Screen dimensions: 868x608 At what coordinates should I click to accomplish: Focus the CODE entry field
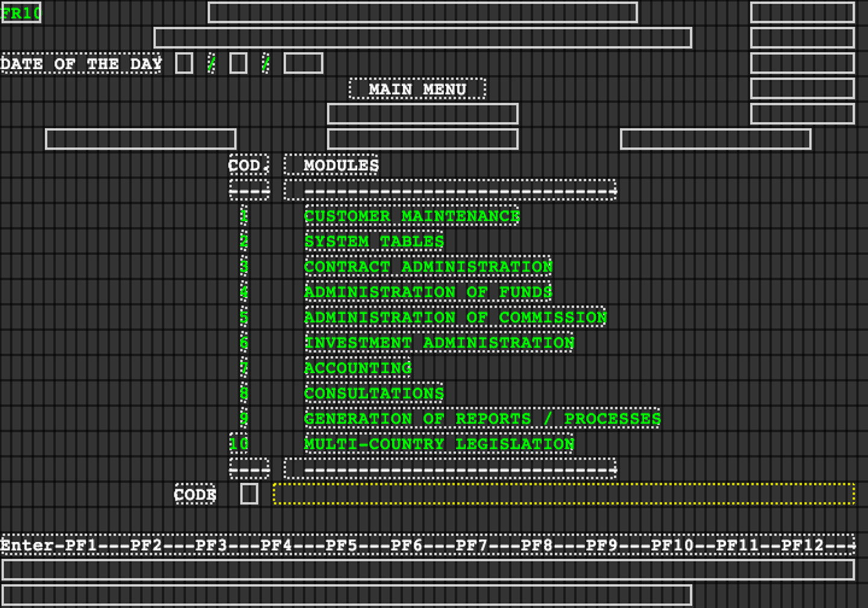(x=249, y=494)
